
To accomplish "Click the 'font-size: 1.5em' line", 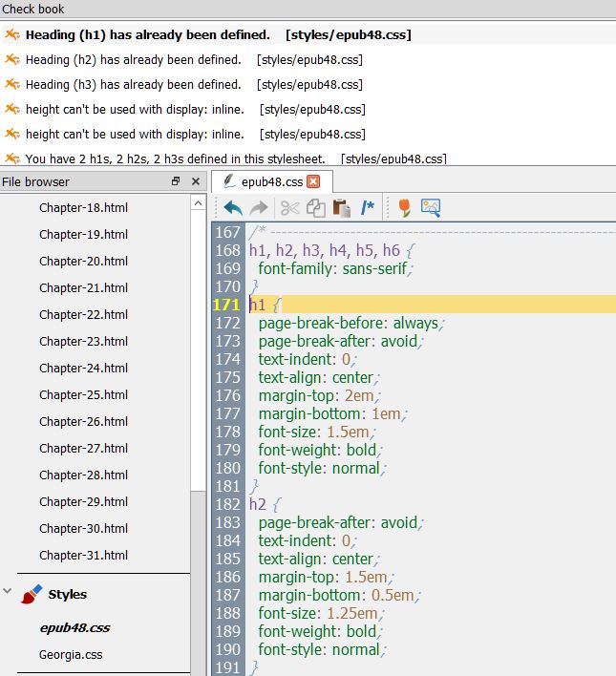I will click(x=317, y=432).
